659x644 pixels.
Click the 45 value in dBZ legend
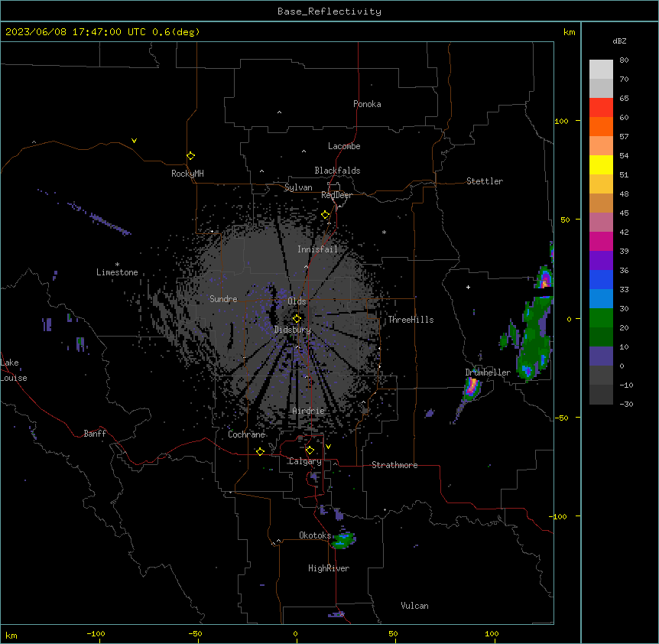click(624, 213)
